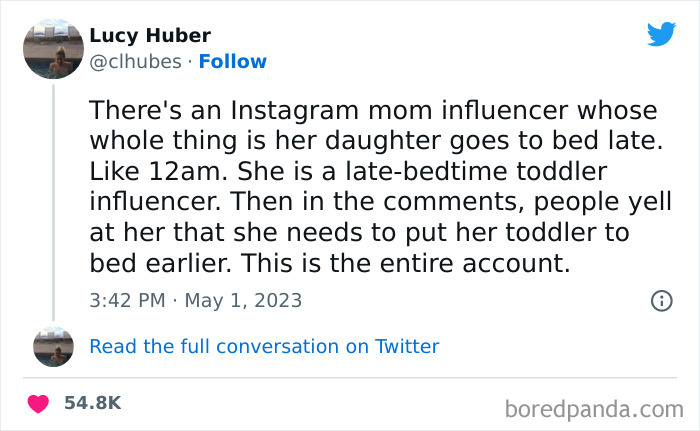700x431 pixels.
Task: Open Lucy Huber's large profile avatar
Action: (x=53, y=49)
